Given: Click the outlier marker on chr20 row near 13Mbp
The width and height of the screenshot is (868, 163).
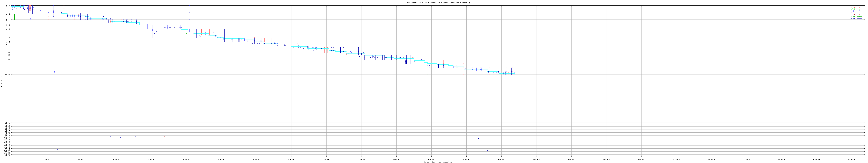Looking at the screenshot, I should tap(57, 149).
